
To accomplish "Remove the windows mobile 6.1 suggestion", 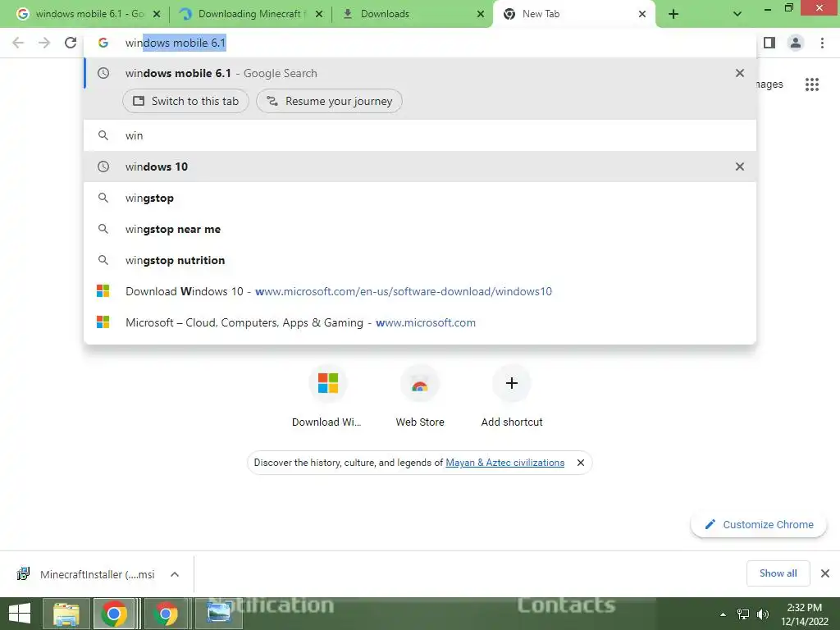I will [740, 73].
